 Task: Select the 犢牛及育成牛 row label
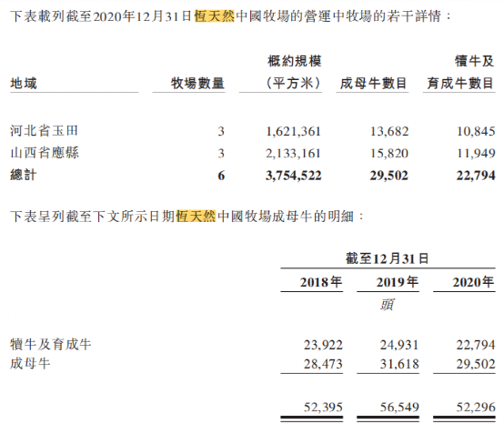coord(51,344)
